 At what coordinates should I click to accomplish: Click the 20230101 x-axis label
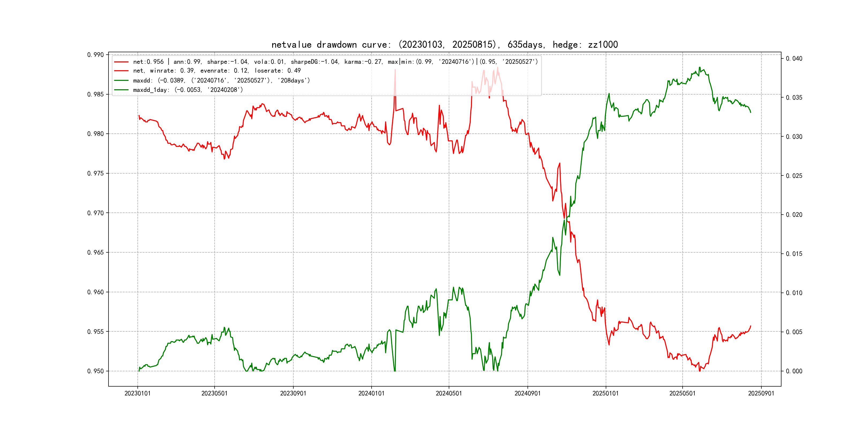[x=137, y=393]
